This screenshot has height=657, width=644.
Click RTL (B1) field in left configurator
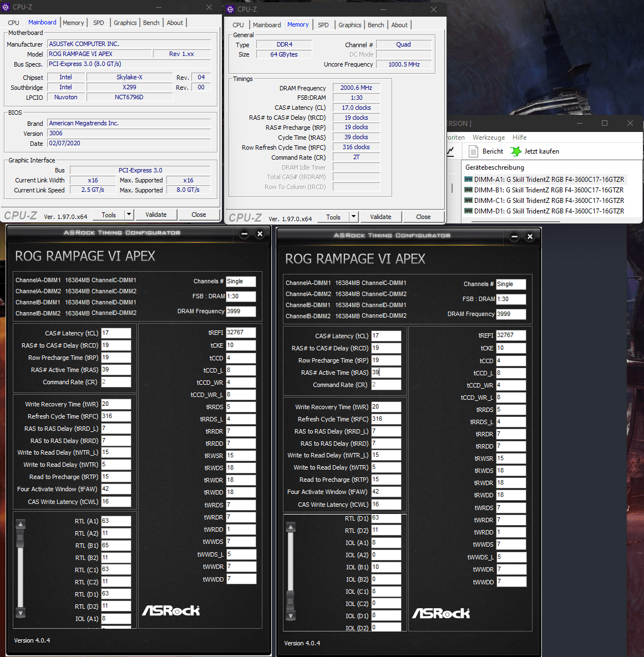click(116, 546)
